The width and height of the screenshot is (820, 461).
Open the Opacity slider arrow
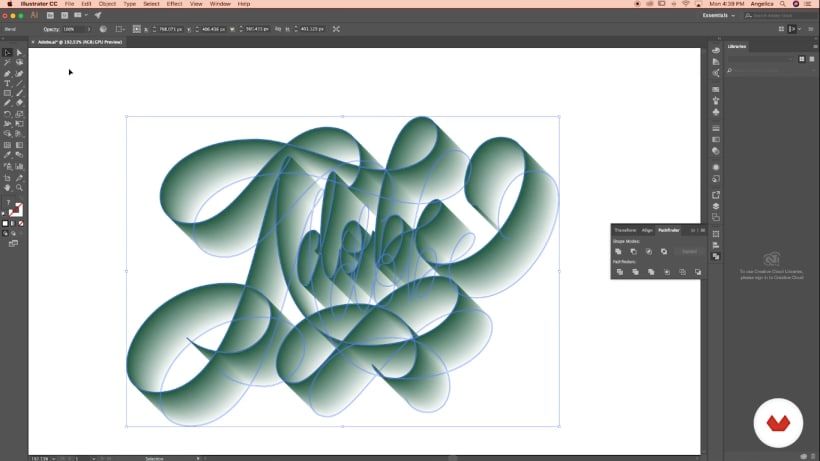[89, 29]
